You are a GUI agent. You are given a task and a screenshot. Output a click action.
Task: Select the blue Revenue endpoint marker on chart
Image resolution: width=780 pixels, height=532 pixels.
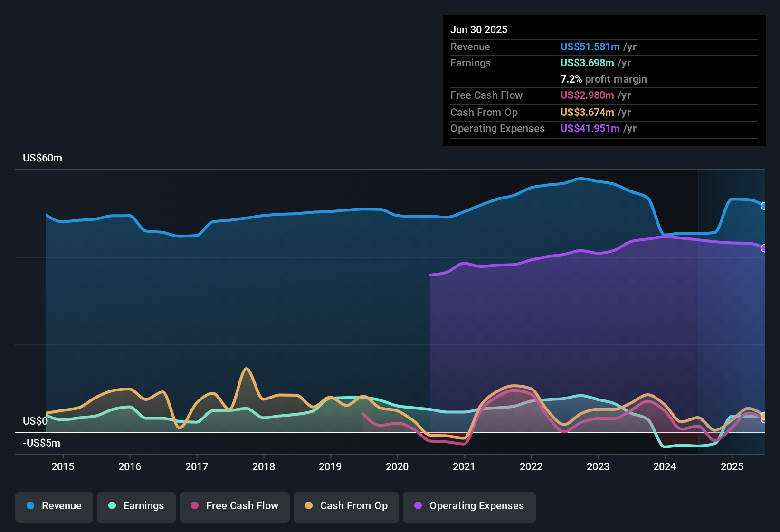click(x=764, y=206)
